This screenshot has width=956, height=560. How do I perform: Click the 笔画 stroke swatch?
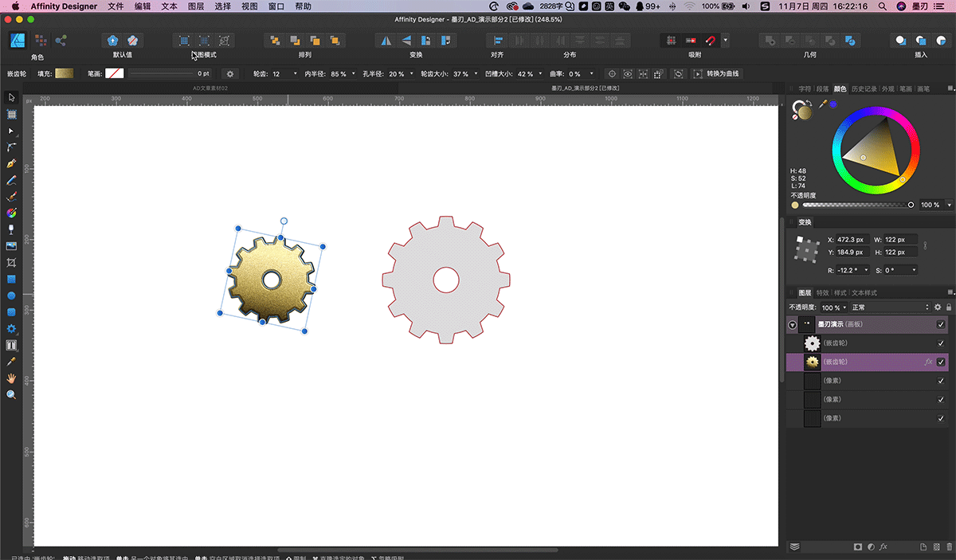(x=115, y=73)
